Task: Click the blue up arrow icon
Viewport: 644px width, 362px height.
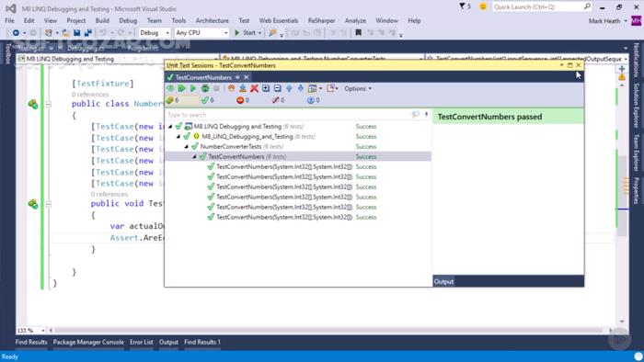Action: point(289,88)
